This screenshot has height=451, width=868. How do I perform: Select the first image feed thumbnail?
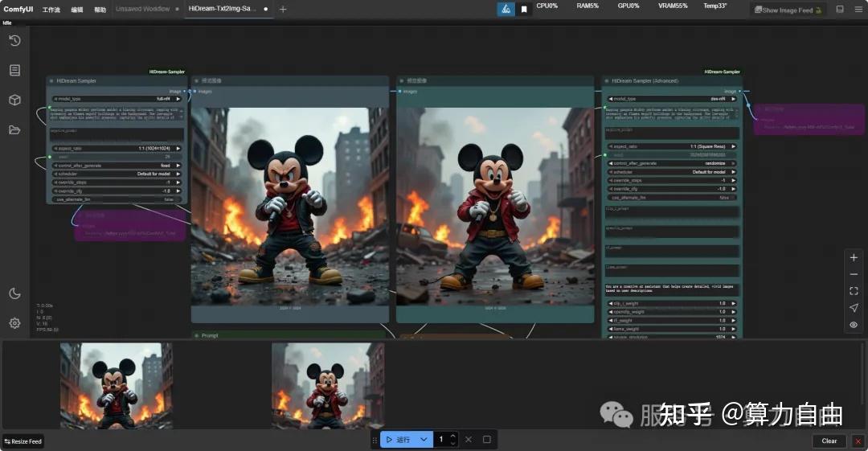coord(117,386)
